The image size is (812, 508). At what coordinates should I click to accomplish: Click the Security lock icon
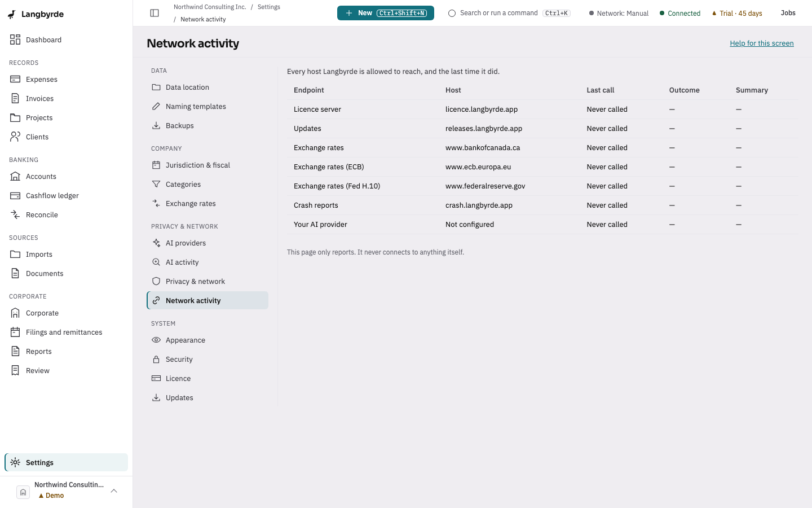[x=156, y=359]
